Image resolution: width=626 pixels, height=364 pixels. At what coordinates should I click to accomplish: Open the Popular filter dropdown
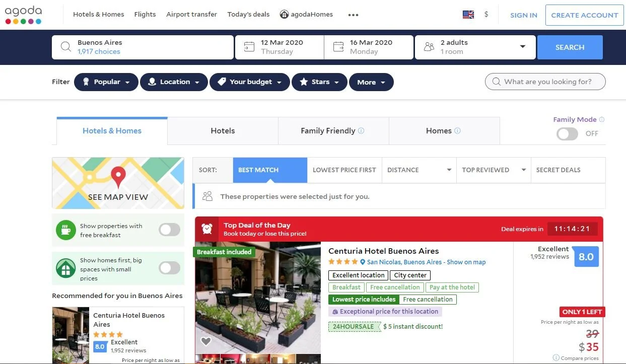(x=106, y=82)
